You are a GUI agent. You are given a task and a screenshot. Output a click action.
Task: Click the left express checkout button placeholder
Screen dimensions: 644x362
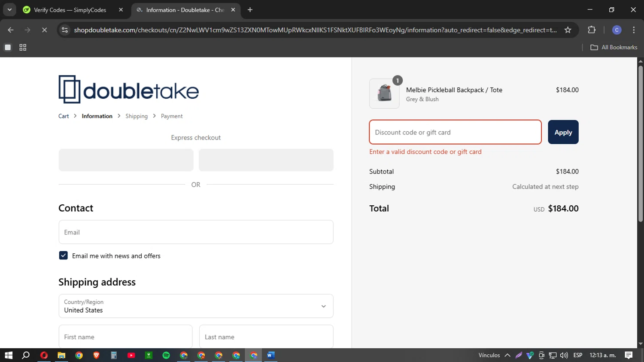pos(126,160)
